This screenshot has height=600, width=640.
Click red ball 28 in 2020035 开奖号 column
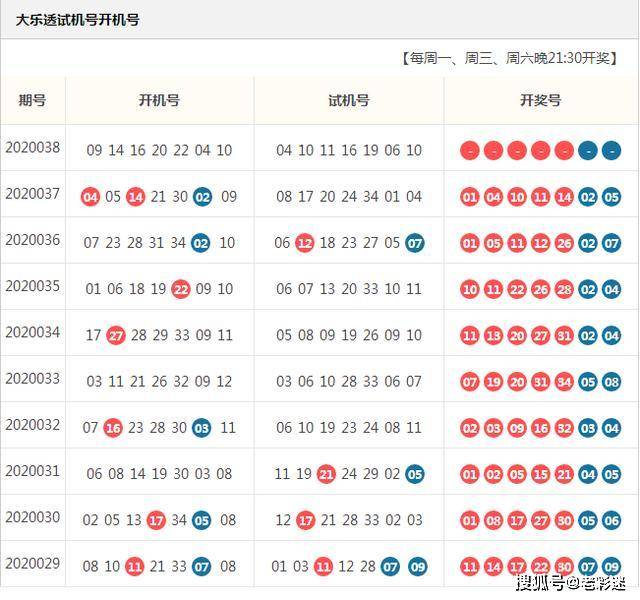pos(564,289)
